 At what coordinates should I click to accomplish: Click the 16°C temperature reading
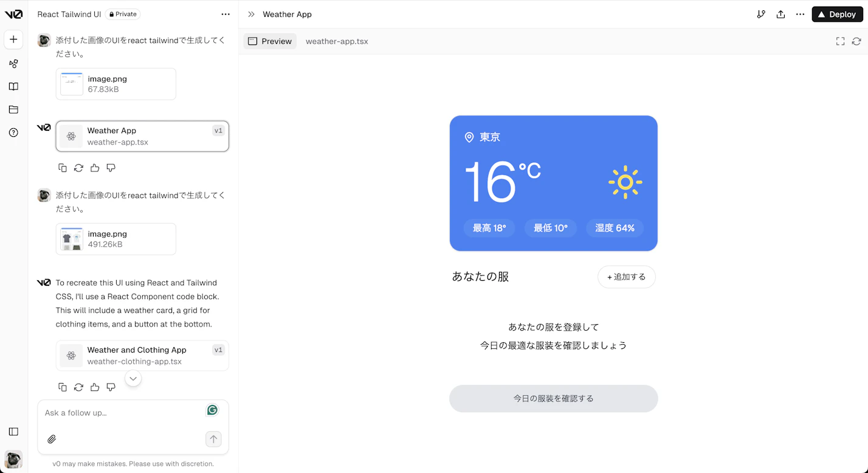[x=502, y=182]
